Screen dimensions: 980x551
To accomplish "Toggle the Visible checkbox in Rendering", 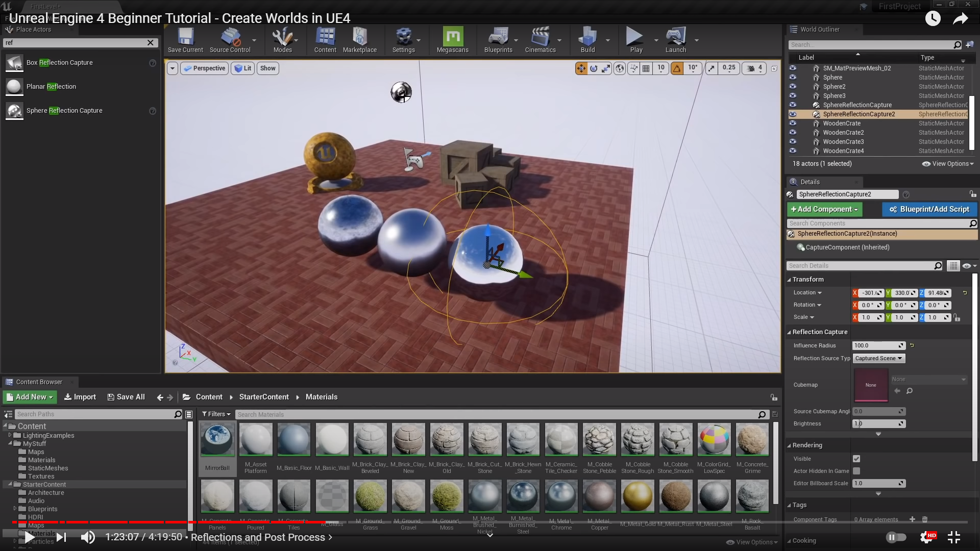I will (856, 459).
